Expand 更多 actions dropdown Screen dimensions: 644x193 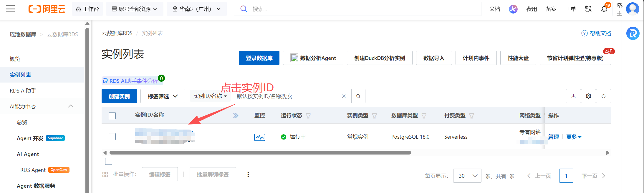[x=574, y=137]
